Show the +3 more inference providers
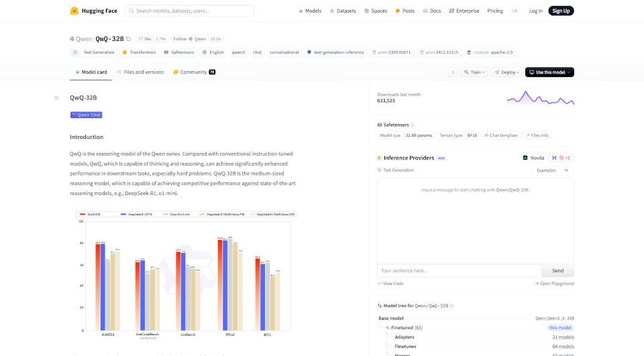 [561, 158]
